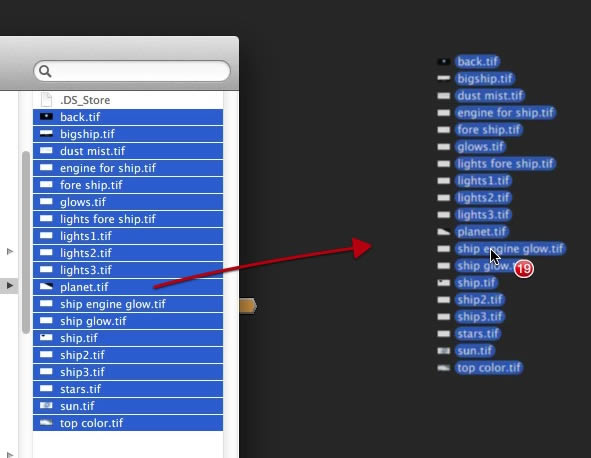Click top color.tif thumbnail icon in list
Viewport: 591px width, 458px height.
(x=46, y=422)
